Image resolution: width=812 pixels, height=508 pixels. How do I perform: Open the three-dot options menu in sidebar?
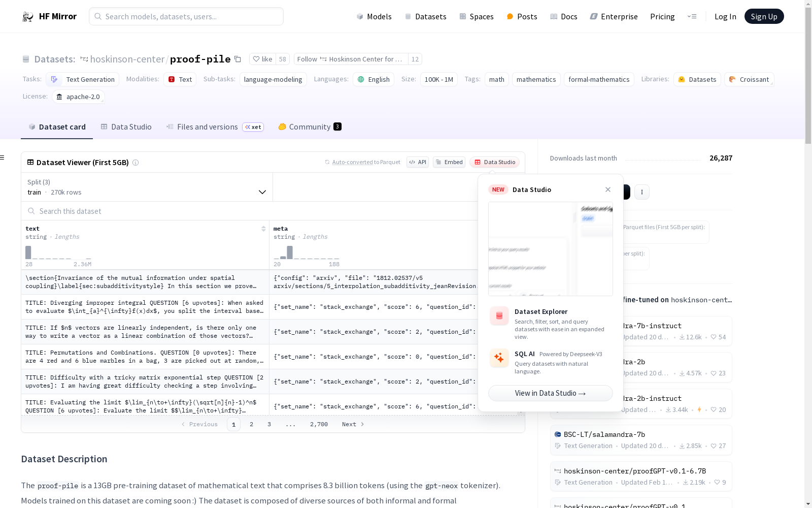(642, 192)
